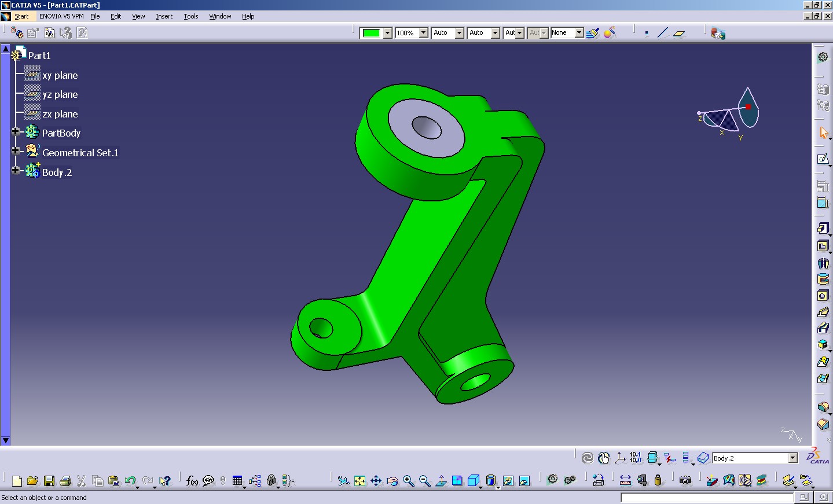Expand the Body.2 tree node
This screenshot has width=833, height=504.
[x=16, y=171]
